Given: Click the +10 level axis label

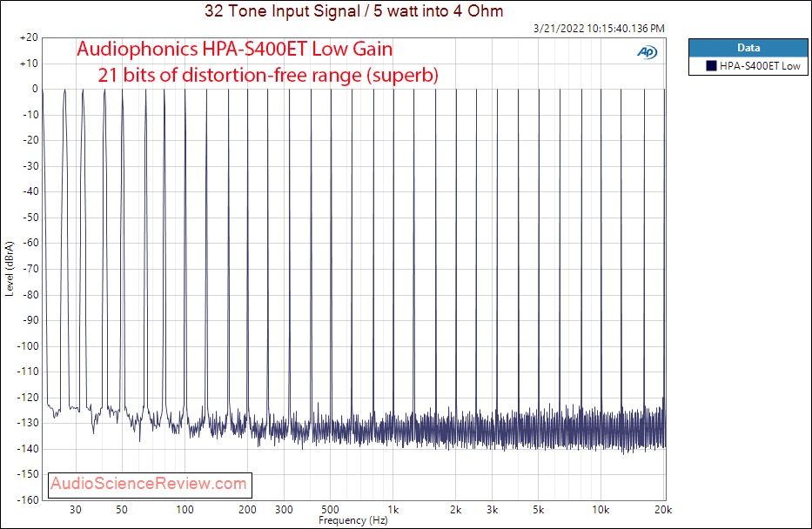Looking at the screenshot, I should [x=29, y=64].
